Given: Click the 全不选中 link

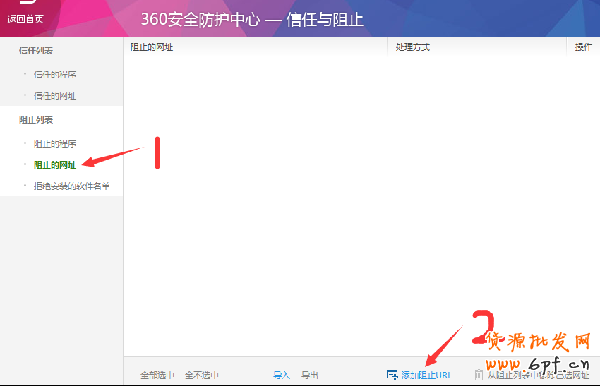Looking at the screenshot, I should tap(202, 375).
